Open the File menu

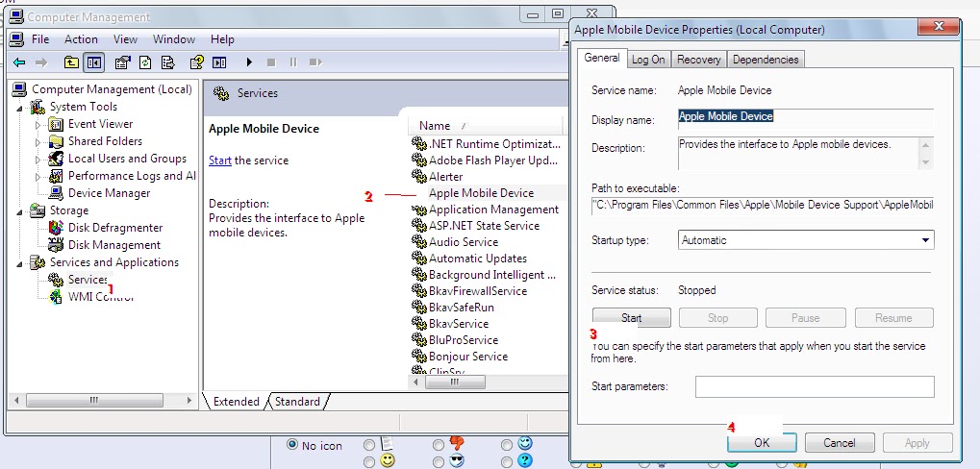(x=40, y=39)
